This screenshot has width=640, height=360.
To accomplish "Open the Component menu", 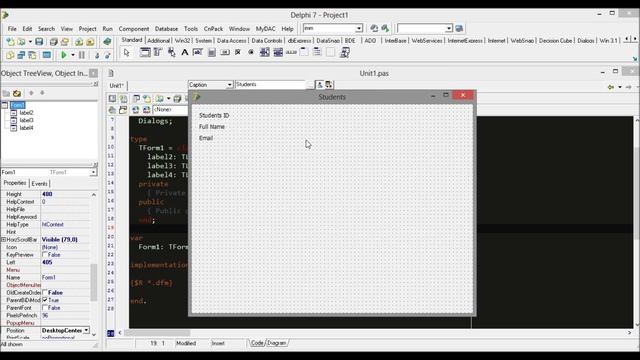I will 134,29.
